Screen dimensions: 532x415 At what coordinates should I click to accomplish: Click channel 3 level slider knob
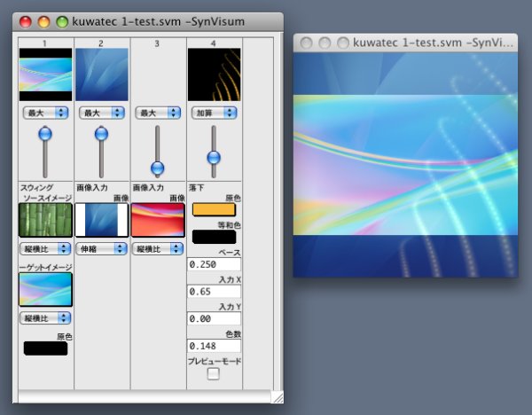(158, 168)
